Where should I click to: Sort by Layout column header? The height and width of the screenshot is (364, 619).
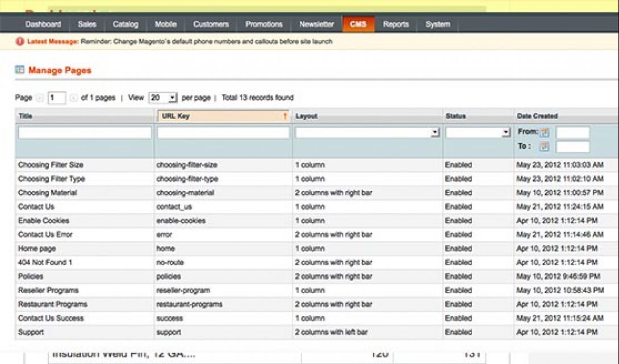[367, 116]
